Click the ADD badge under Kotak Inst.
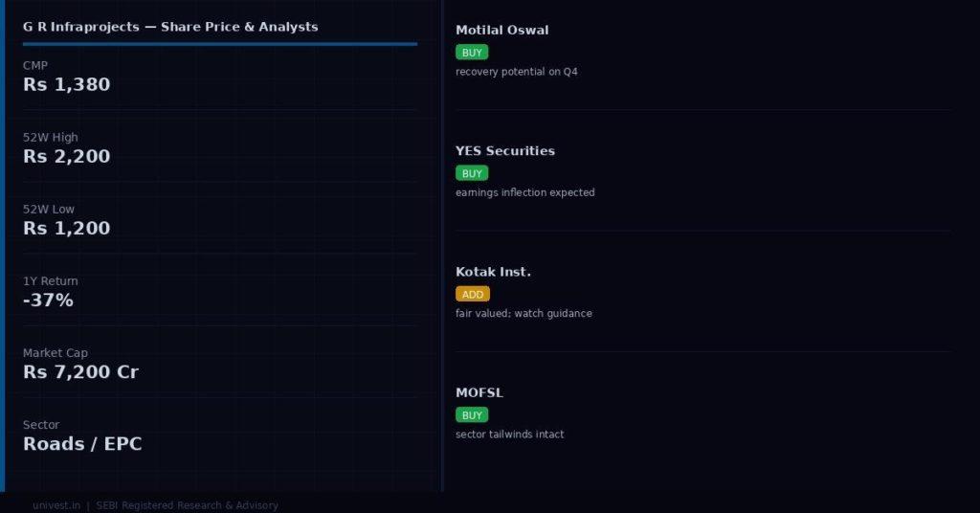 473,294
